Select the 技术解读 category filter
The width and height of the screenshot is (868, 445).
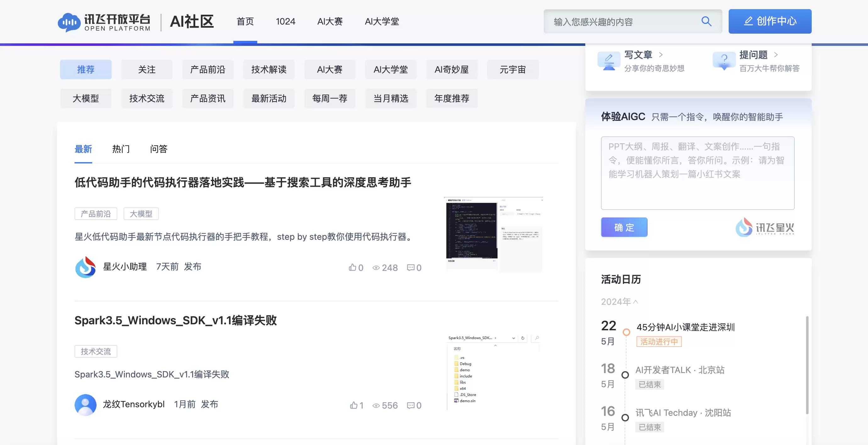tap(269, 69)
